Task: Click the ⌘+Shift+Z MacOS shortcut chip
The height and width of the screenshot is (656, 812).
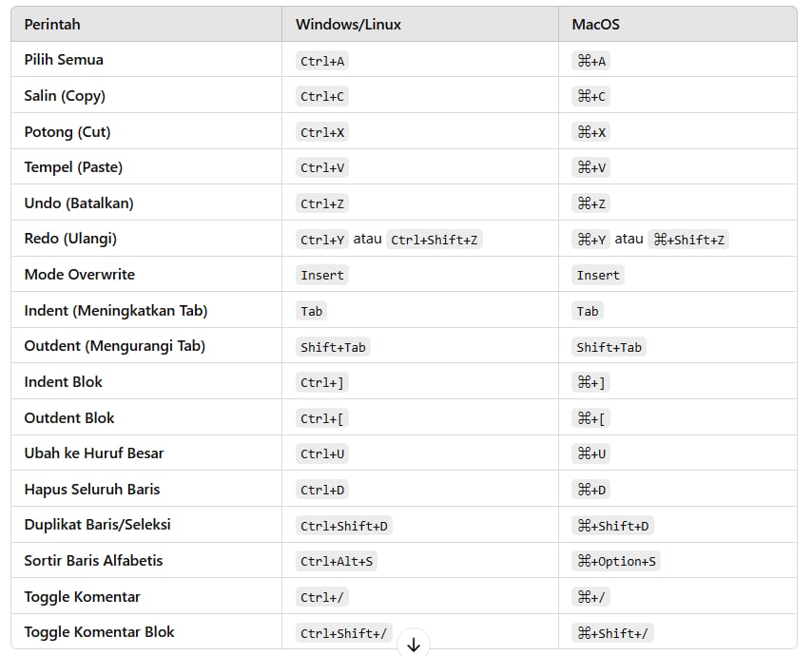Action: 689,240
